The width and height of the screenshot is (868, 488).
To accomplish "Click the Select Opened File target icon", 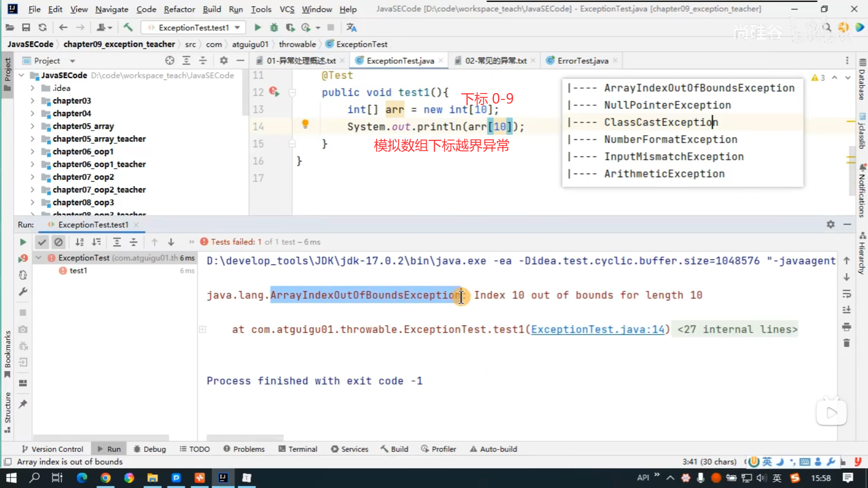I will pyautogui.click(x=170, y=61).
